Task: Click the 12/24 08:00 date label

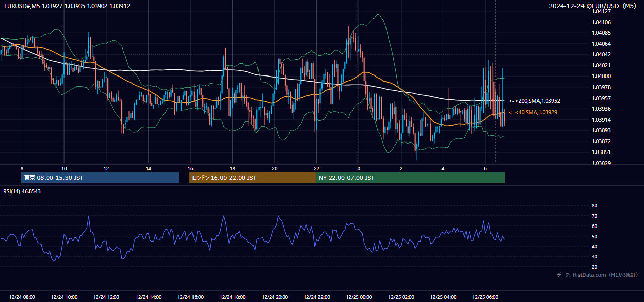Action: (x=22, y=297)
